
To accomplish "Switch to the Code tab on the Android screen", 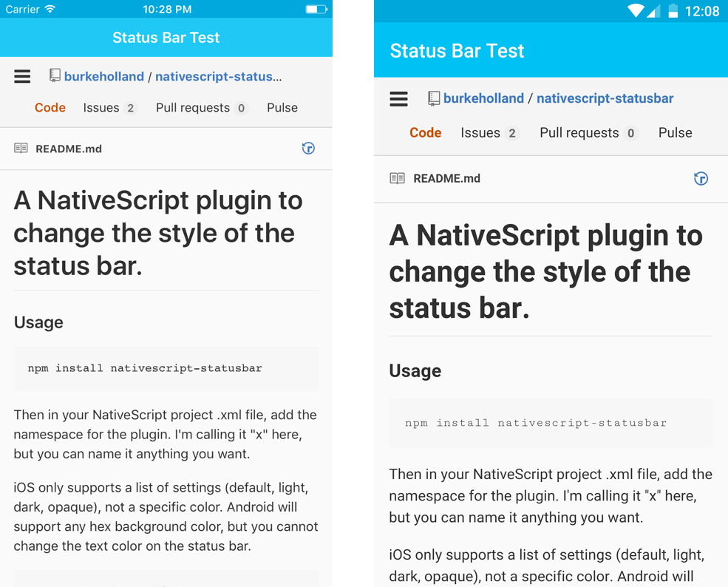I will (426, 132).
